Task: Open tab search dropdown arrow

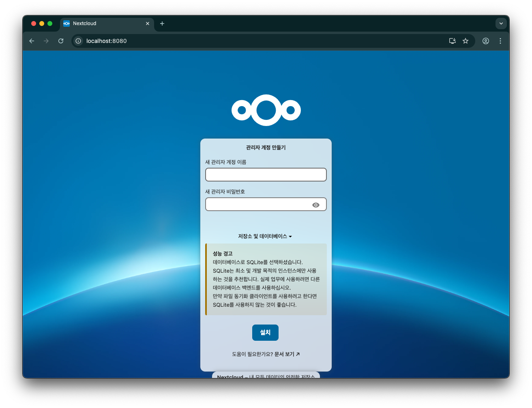Action: [501, 23]
